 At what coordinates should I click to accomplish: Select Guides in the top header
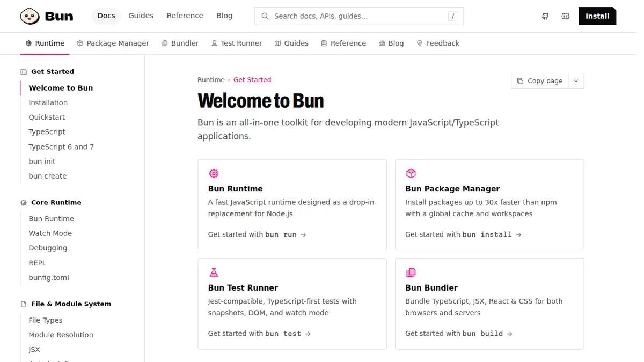[141, 16]
